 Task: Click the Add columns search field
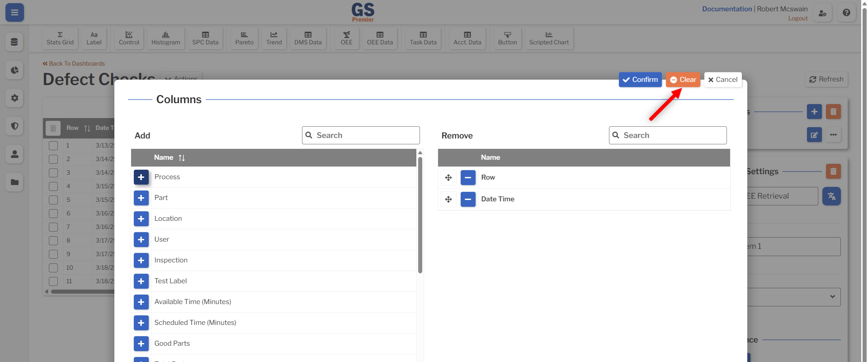pyautogui.click(x=361, y=135)
